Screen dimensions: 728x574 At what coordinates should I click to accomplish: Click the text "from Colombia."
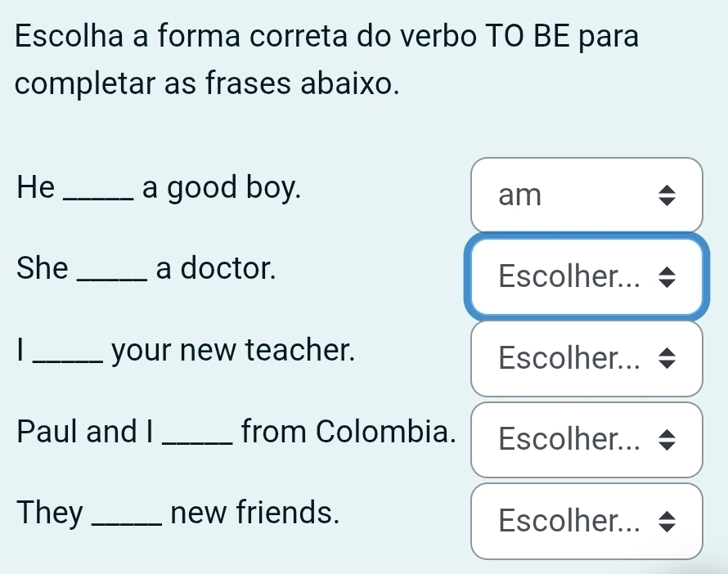pos(345,429)
